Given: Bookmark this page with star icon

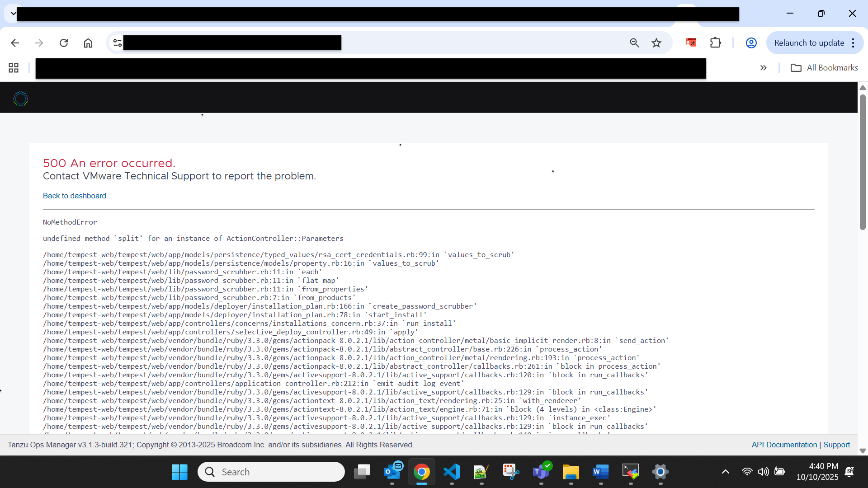Looking at the screenshot, I should pos(656,43).
